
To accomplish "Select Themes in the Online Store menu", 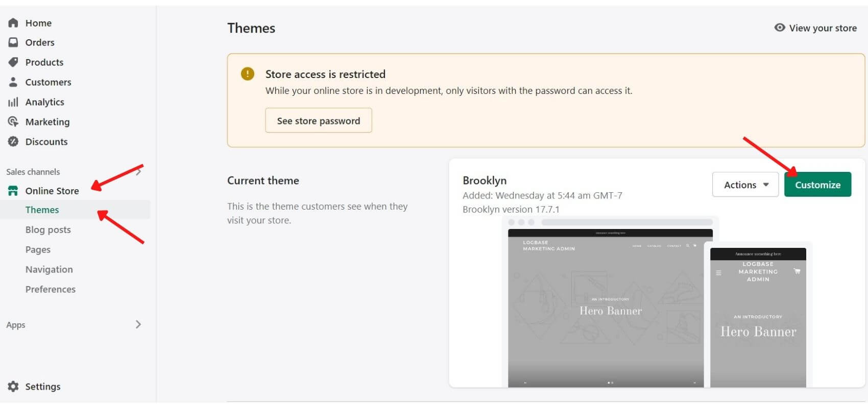I will coord(42,210).
